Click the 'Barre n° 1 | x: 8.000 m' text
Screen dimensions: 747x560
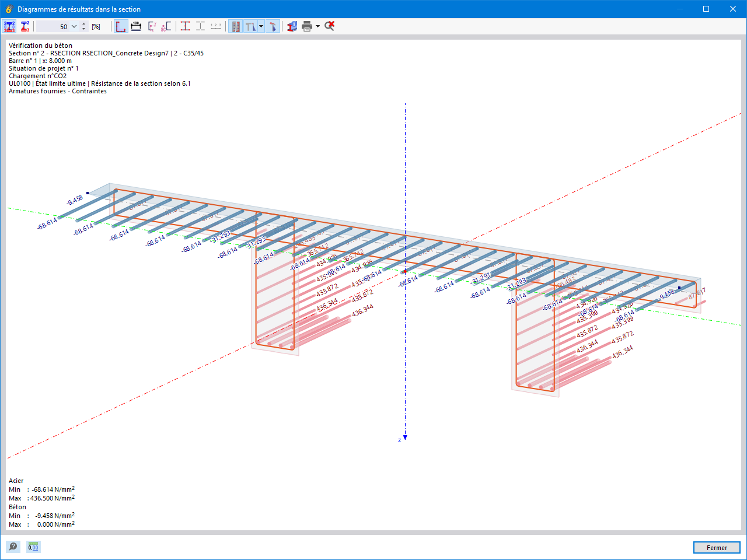[x=40, y=61]
